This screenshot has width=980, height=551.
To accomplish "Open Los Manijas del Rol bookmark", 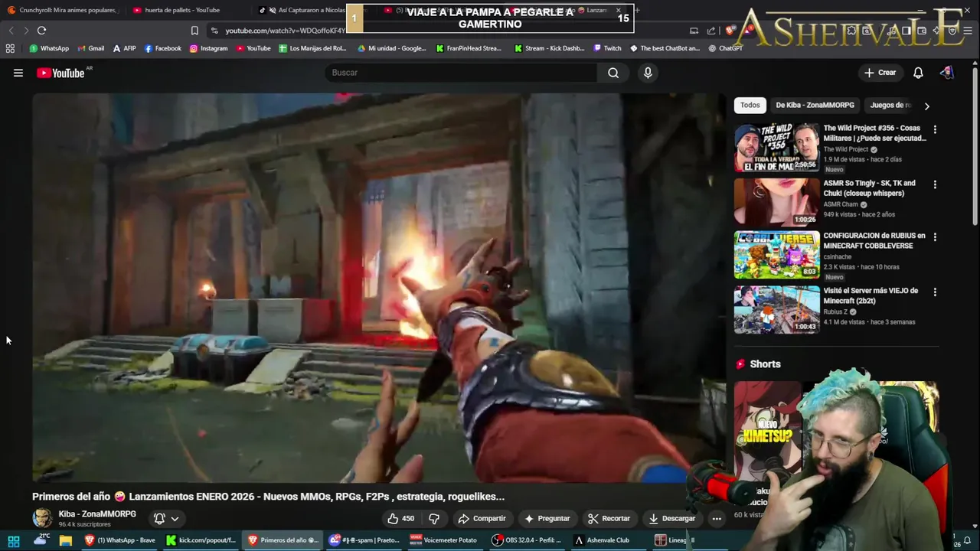I will (x=313, y=48).
